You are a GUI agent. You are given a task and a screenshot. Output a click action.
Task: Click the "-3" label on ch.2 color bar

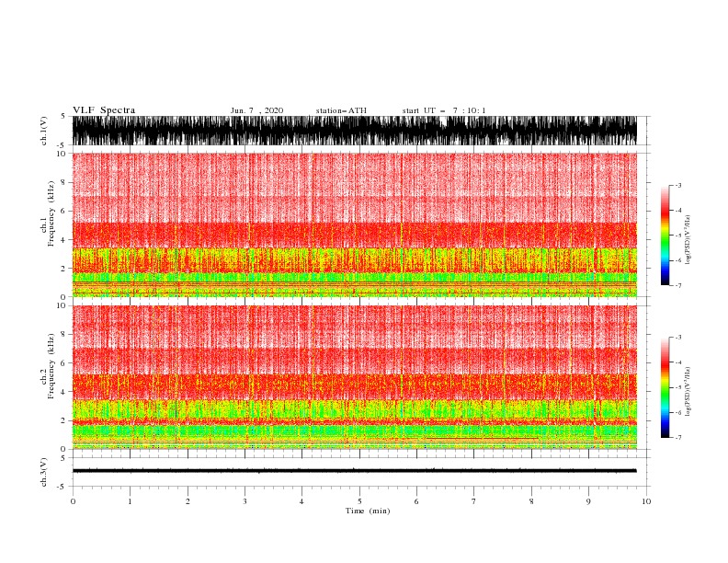pos(678,338)
